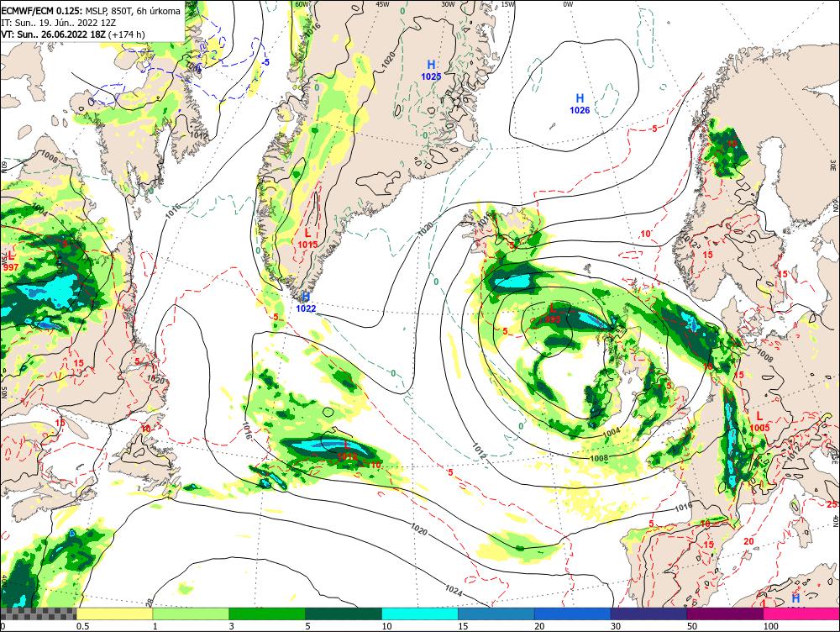
Task: Pick the dark navy 30–50 mm legend swatch
Action: [x=648, y=614]
